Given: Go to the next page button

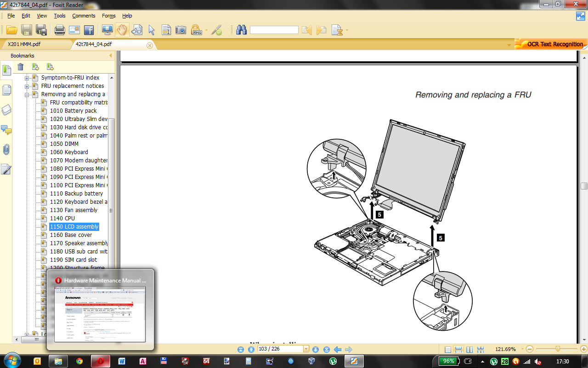Looking at the screenshot, I should (x=316, y=349).
